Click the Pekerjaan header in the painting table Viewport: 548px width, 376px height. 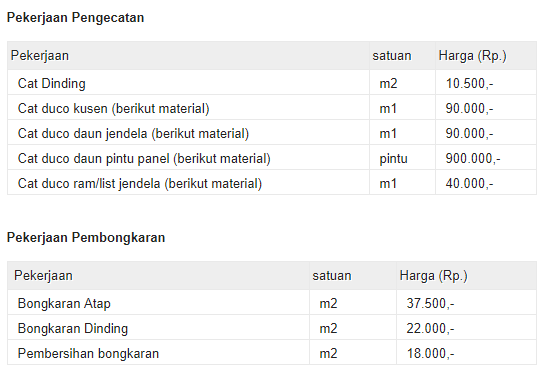tap(40, 56)
